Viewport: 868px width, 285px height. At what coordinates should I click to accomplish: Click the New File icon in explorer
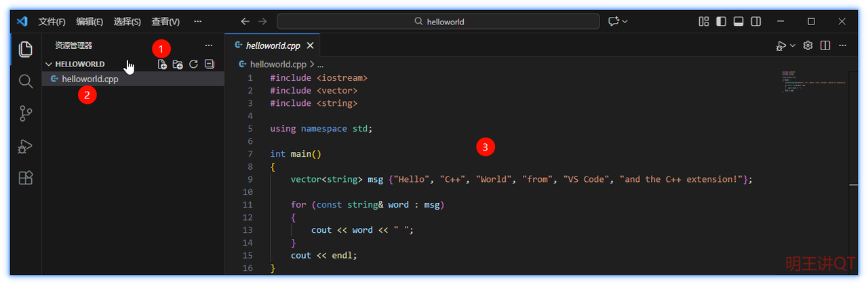click(162, 64)
